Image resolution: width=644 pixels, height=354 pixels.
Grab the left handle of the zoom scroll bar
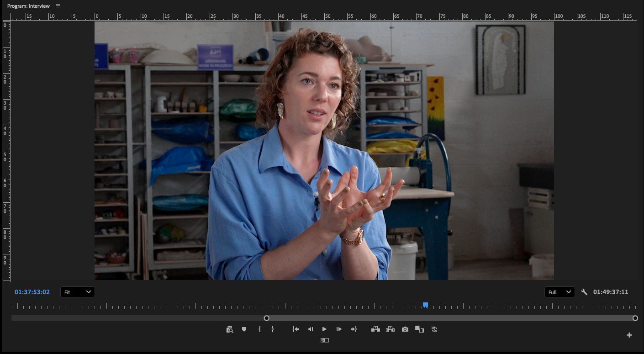[267, 318]
